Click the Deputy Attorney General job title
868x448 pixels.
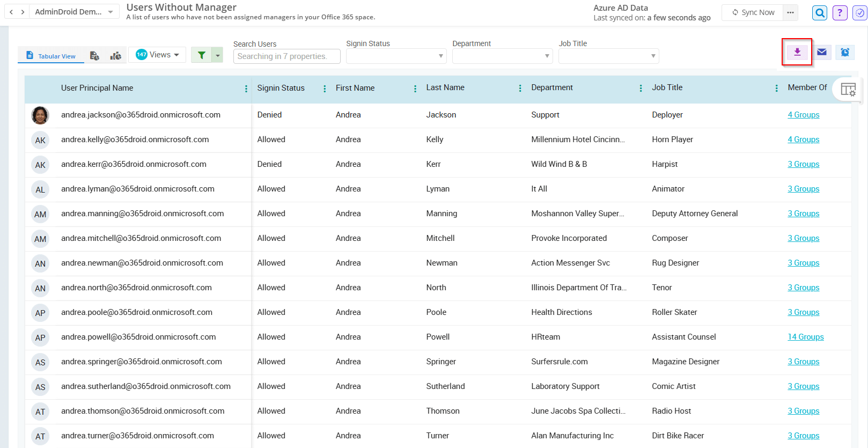tap(695, 214)
